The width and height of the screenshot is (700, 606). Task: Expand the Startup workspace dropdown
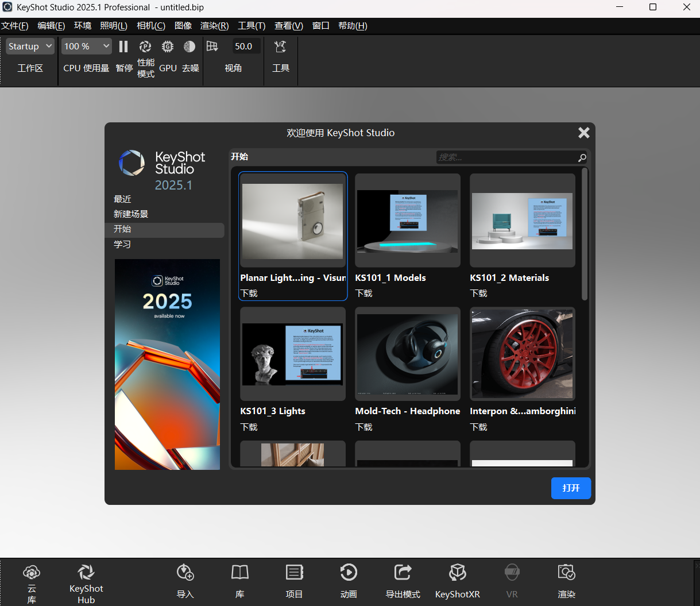tap(30, 47)
